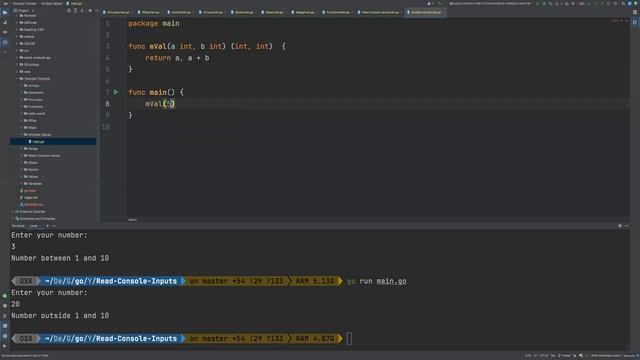
Task: Click Multiple Values in navigation breadcrumb
Action: (51, 3)
